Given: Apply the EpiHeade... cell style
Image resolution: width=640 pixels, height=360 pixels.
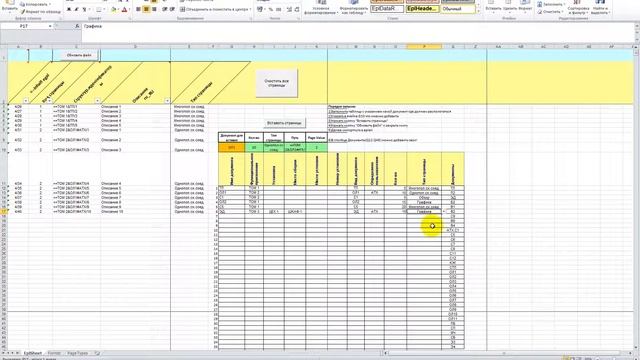Looking at the screenshot, I should click(x=422, y=9).
